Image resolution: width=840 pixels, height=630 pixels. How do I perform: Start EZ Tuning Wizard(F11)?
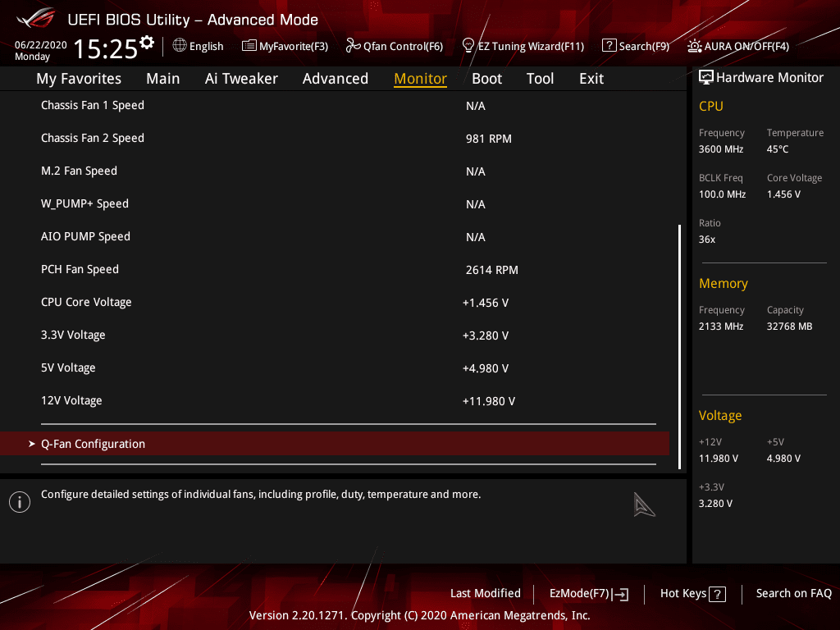click(523, 46)
